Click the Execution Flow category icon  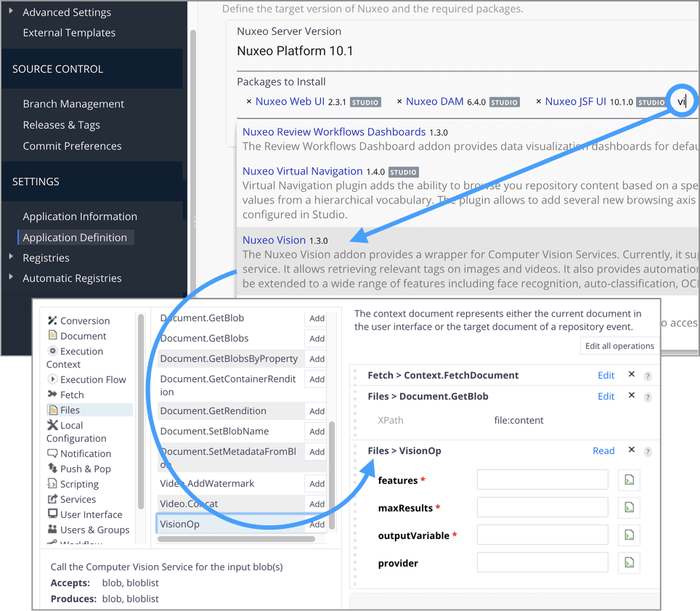tap(52, 379)
